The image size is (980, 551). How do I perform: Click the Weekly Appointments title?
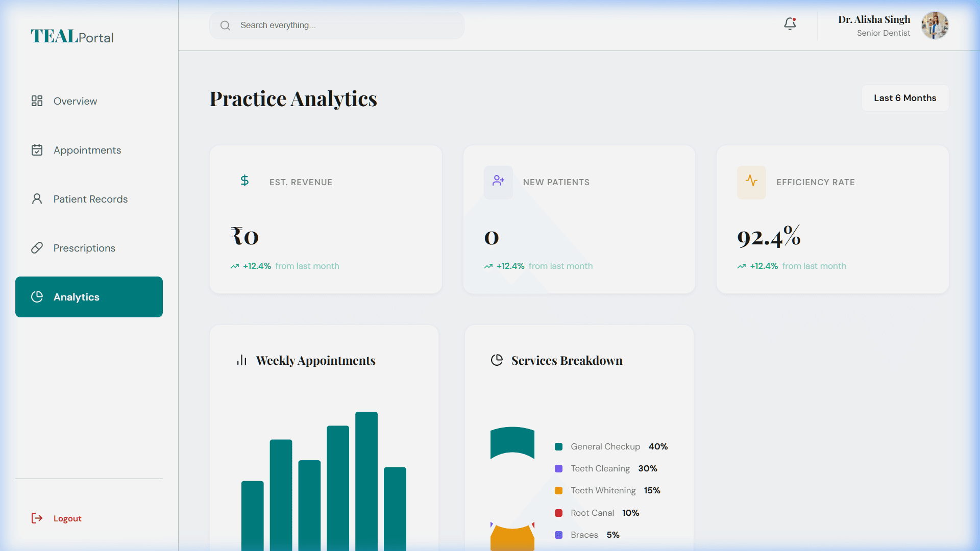pyautogui.click(x=316, y=361)
